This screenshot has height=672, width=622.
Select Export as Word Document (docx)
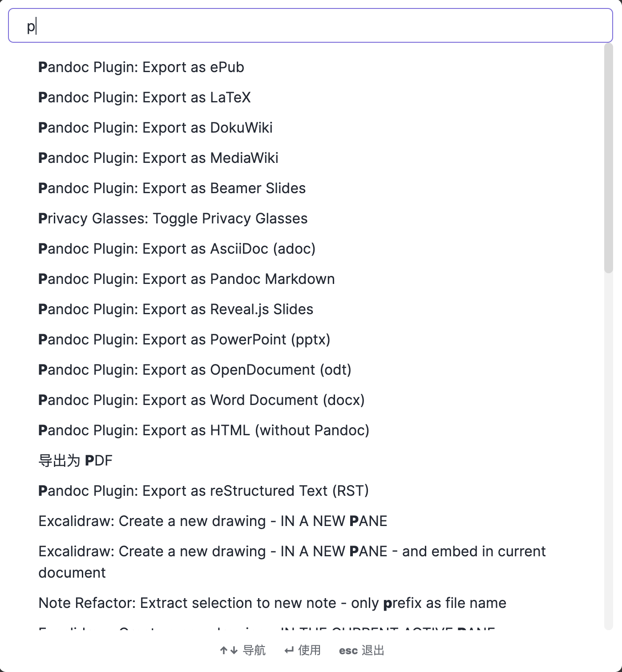pos(202,400)
